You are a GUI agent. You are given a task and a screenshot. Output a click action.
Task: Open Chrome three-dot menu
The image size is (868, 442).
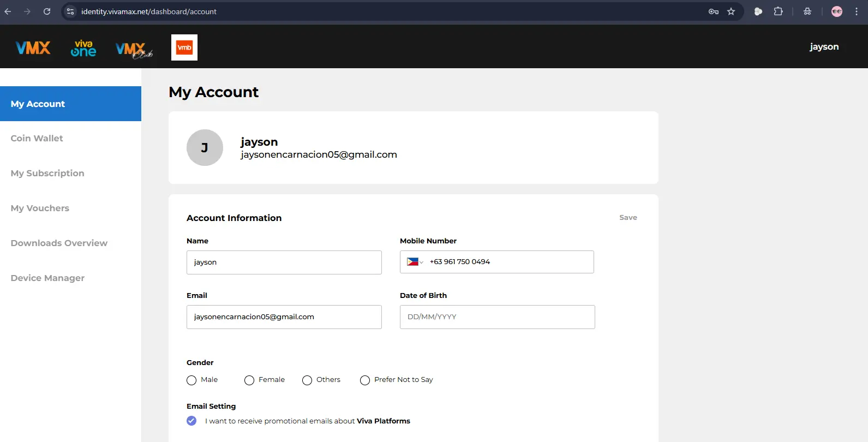pos(857,11)
